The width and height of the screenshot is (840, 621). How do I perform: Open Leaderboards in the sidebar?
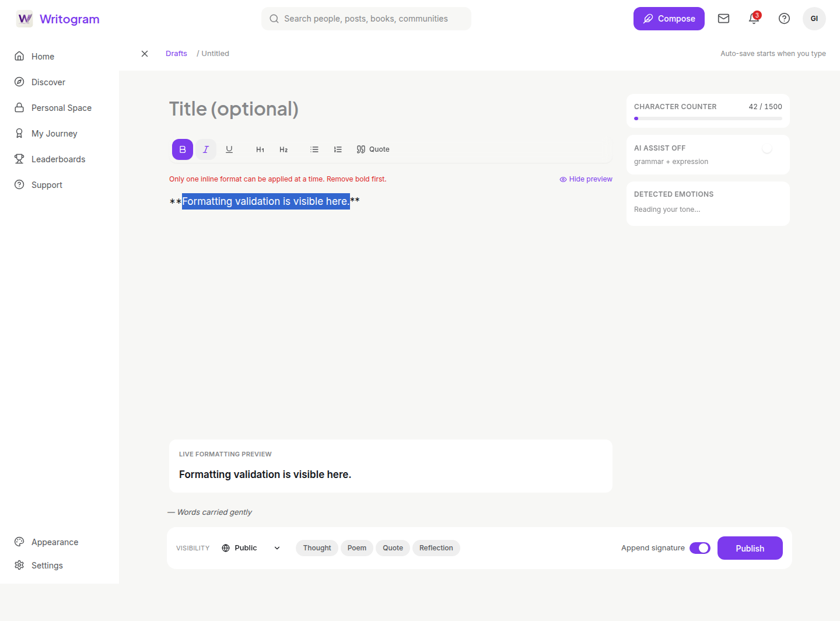tap(58, 159)
